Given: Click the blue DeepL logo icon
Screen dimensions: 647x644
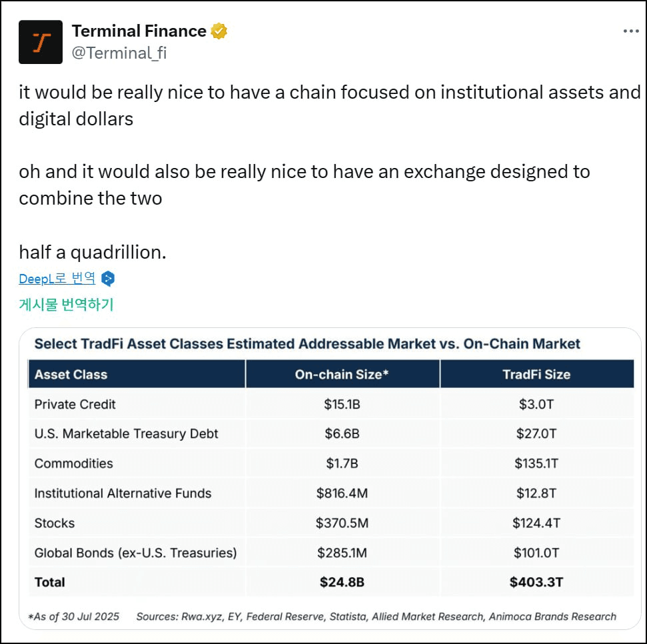Looking at the screenshot, I should pyautogui.click(x=108, y=279).
